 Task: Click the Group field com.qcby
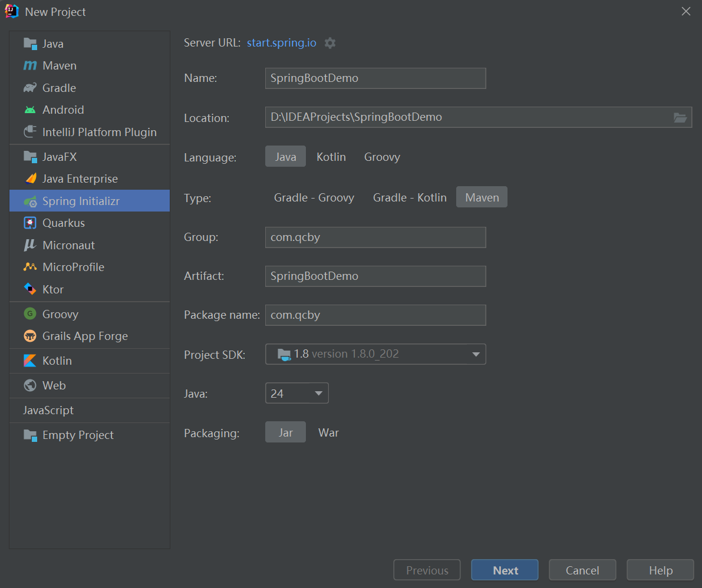tap(375, 237)
